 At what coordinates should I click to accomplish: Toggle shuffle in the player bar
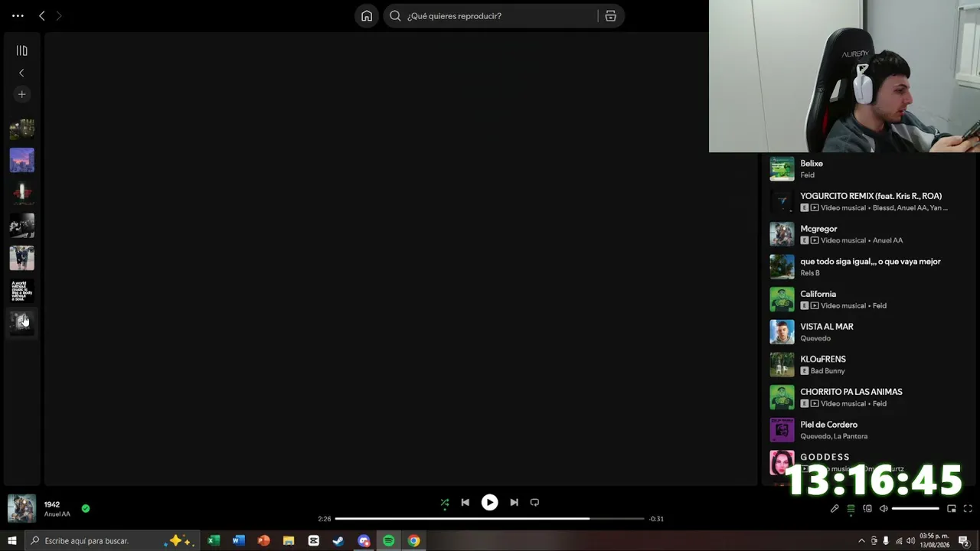coord(445,503)
